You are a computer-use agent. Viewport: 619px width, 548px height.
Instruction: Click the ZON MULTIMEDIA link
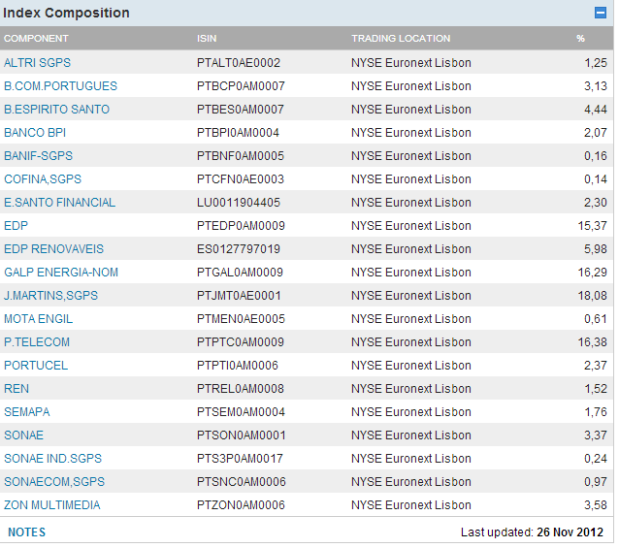52,505
